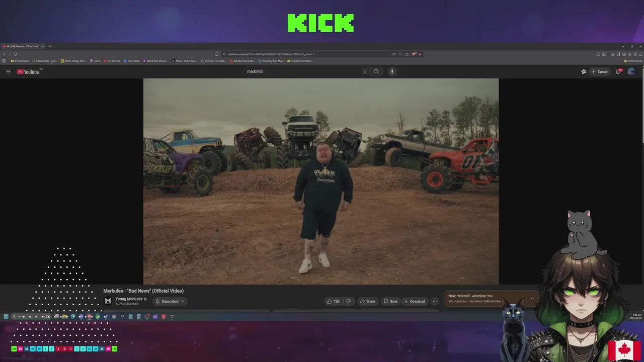644x362 pixels.
Task: Close the Merkules Bad News tab
Action: (43, 46)
